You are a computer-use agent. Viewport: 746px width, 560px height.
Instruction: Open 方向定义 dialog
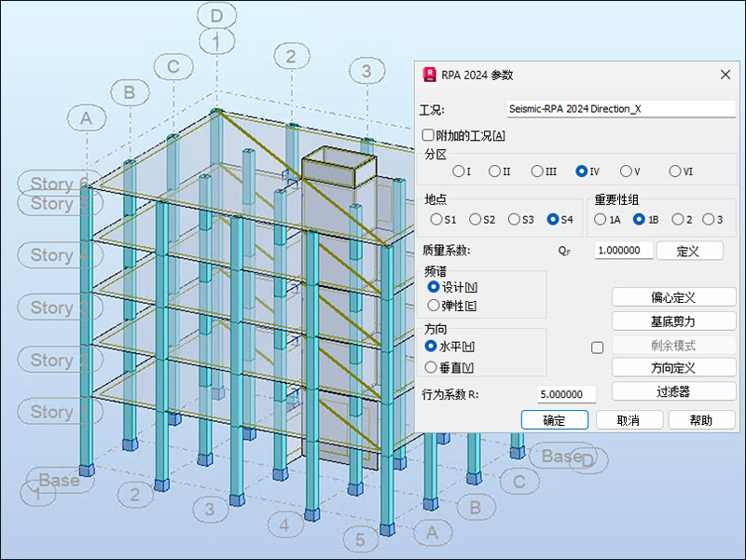(673, 368)
